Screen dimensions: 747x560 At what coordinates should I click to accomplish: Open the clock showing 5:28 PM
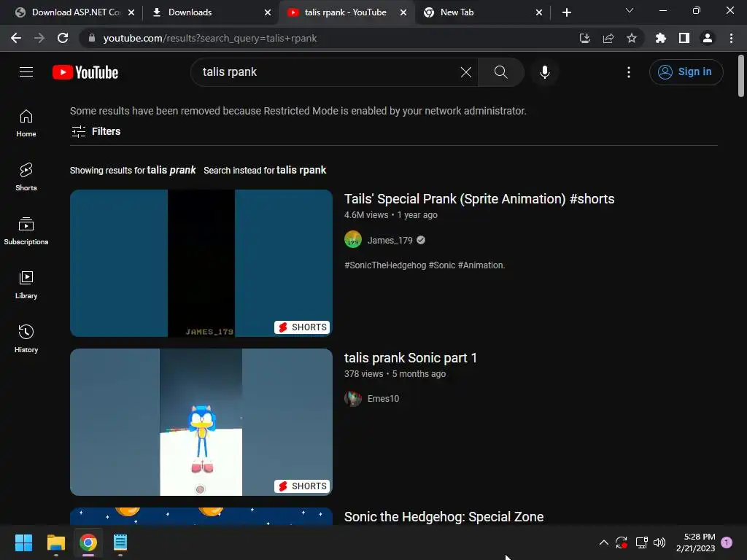(695, 542)
